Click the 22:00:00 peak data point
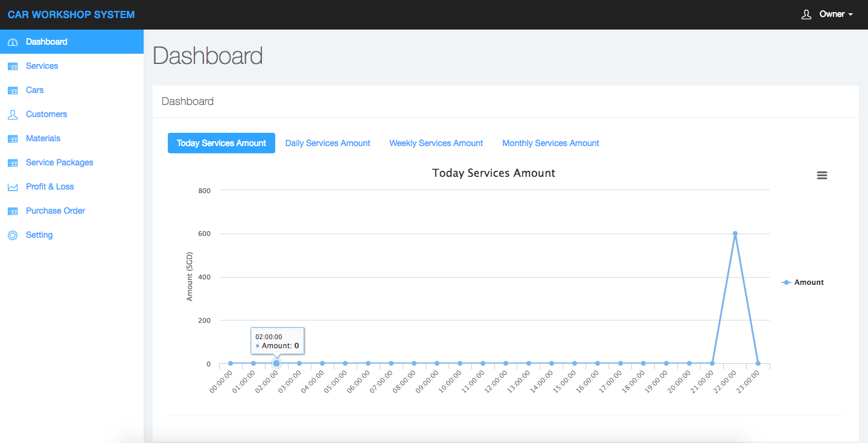The image size is (868, 443). coord(735,234)
